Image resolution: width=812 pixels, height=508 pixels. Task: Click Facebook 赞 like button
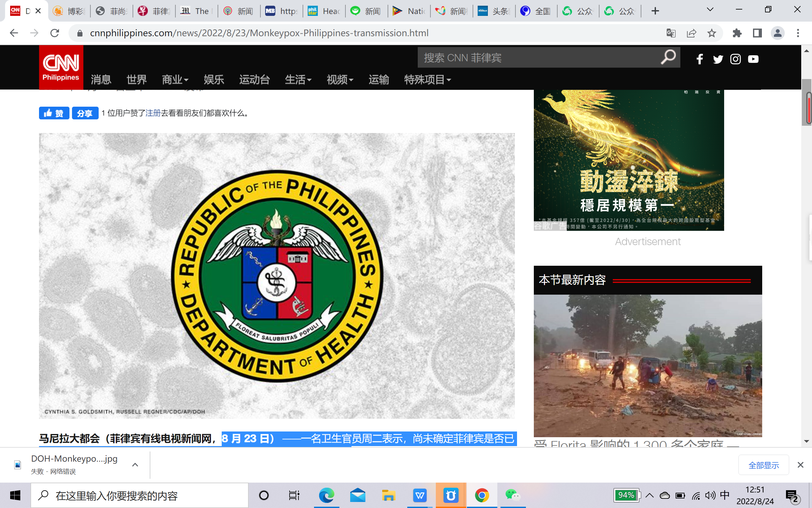point(54,113)
